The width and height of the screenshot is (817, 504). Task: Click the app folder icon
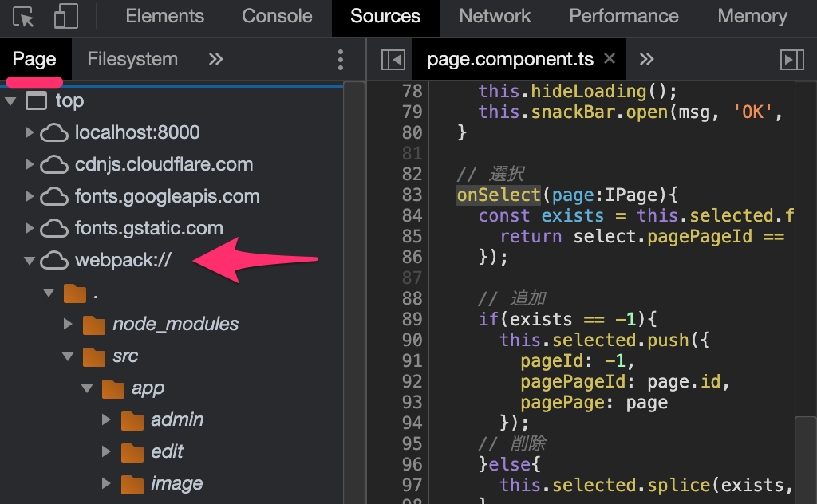(113, 388)
